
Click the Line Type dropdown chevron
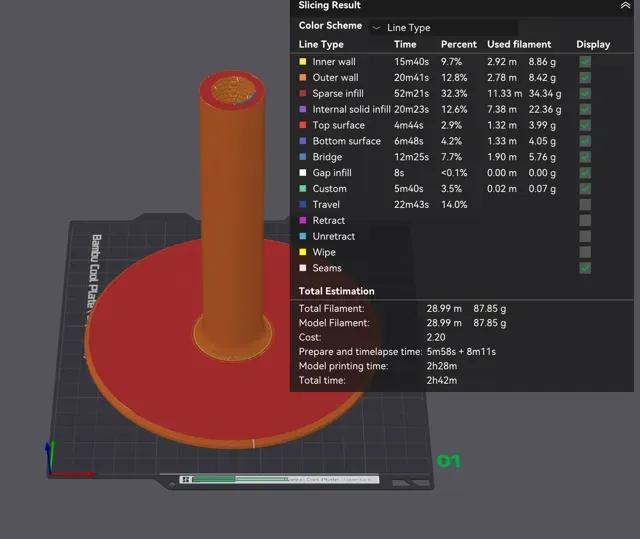click(376, 28)
